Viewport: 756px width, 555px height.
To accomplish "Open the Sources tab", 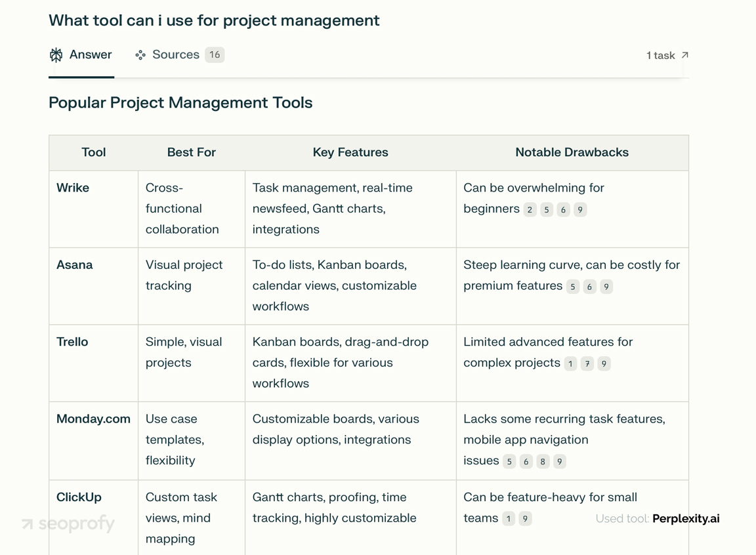I will [179, 55].
